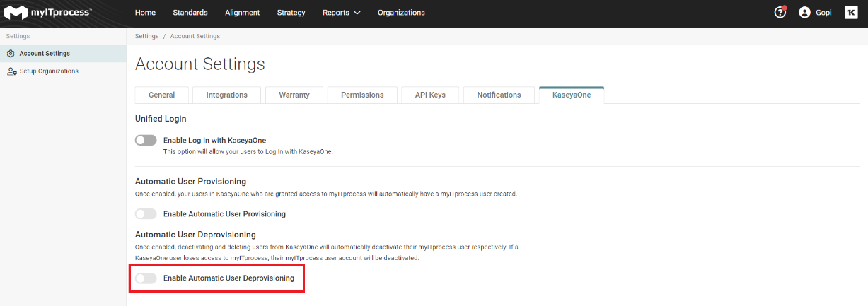Screen dimensions: 868x306
Task: Go to Home in top navigation
Action: [145, 13]
